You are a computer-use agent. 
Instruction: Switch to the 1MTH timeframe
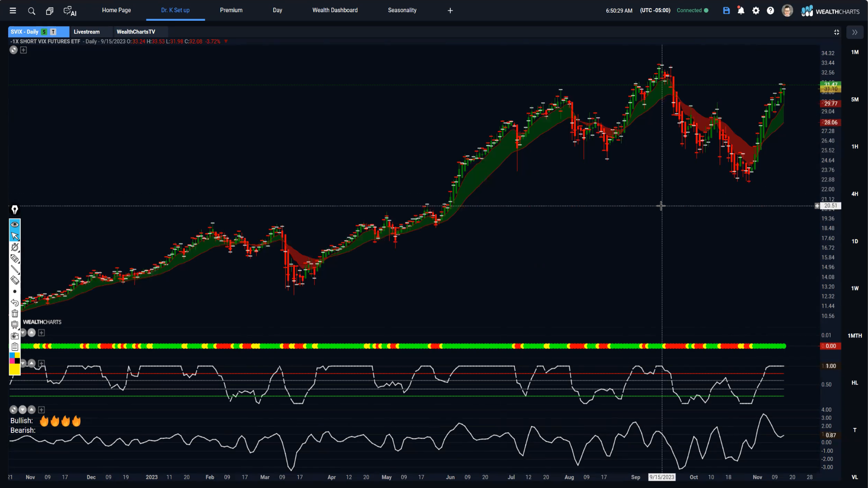pos(855,336)
